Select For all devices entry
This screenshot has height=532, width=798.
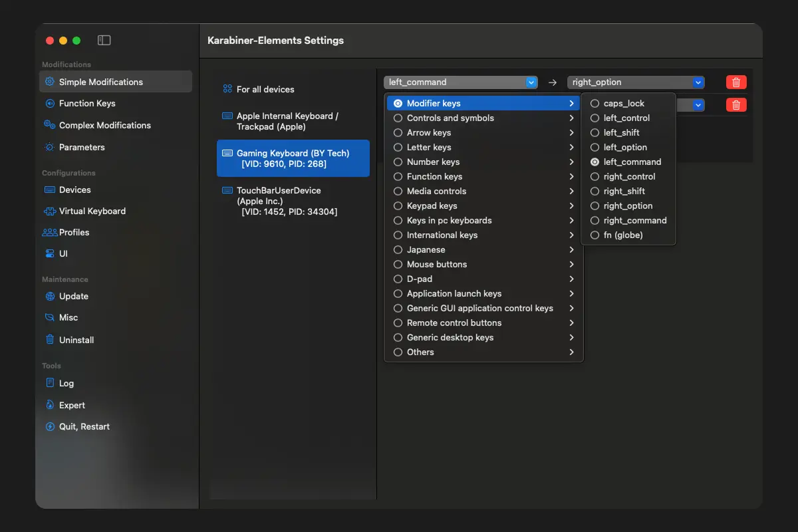(265, 89)
